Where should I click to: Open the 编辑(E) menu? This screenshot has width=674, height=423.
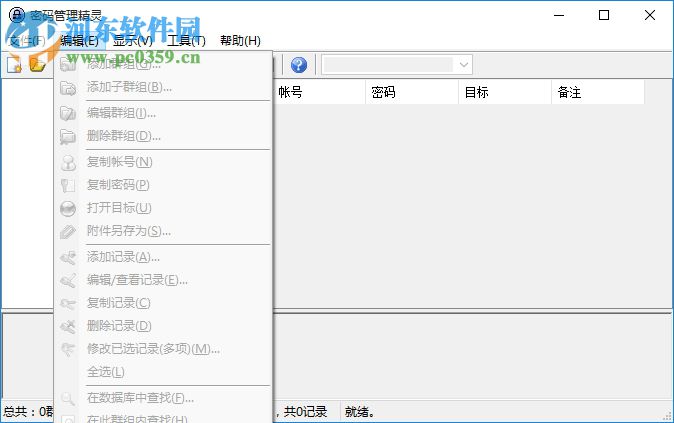click(80, 40)
